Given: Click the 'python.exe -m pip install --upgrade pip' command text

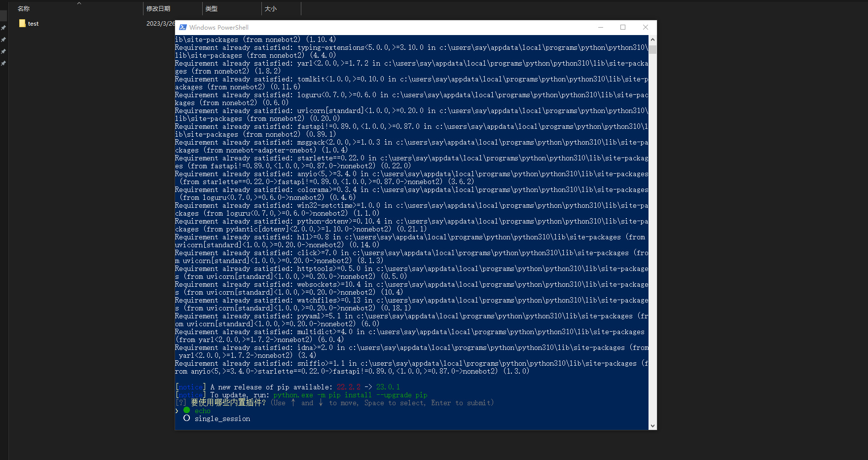Looking at the screenshot, I should (350, 395).
